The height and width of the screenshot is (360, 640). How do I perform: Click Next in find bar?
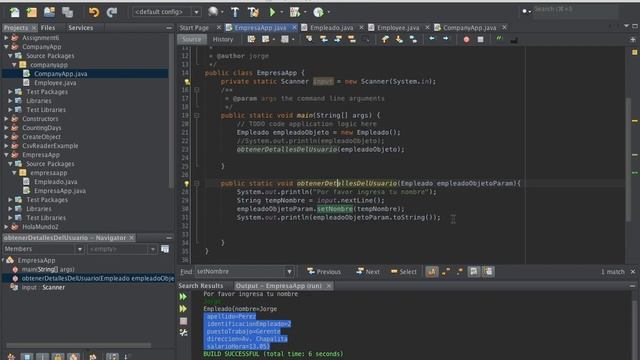click(368, 271)
